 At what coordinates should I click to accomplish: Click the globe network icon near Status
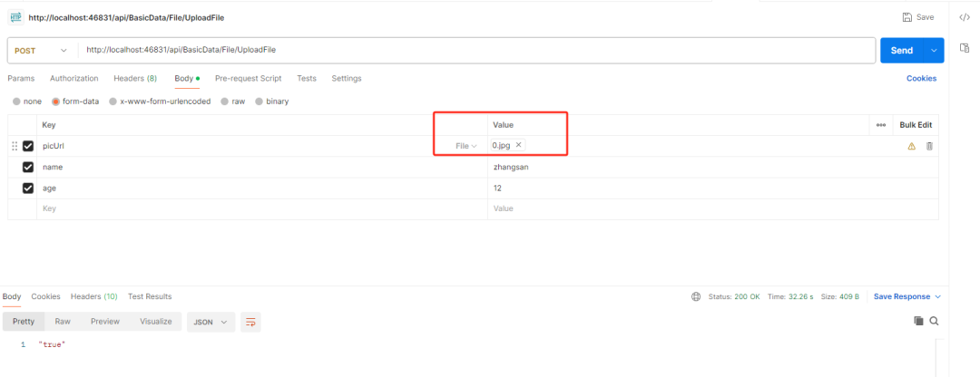(x=696, y=296)
